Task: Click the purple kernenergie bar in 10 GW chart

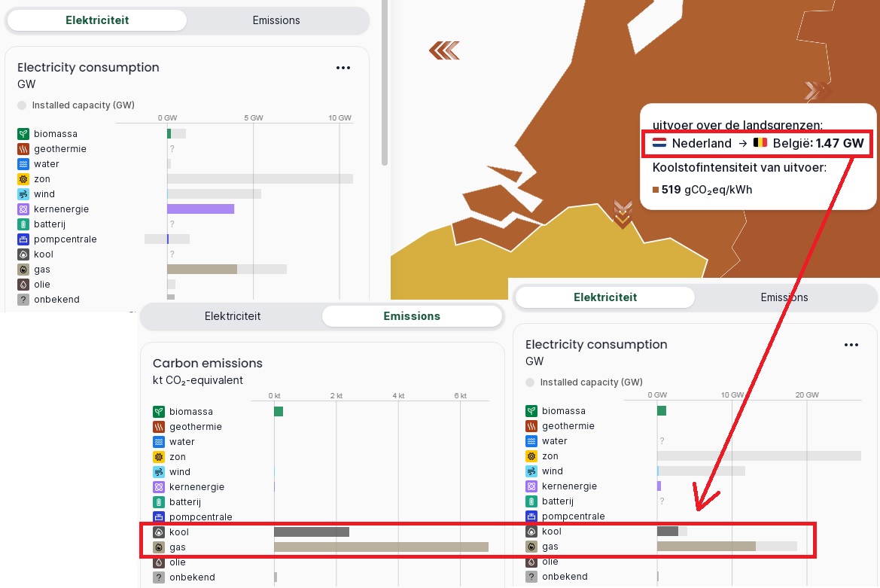Action: point(200,209)
